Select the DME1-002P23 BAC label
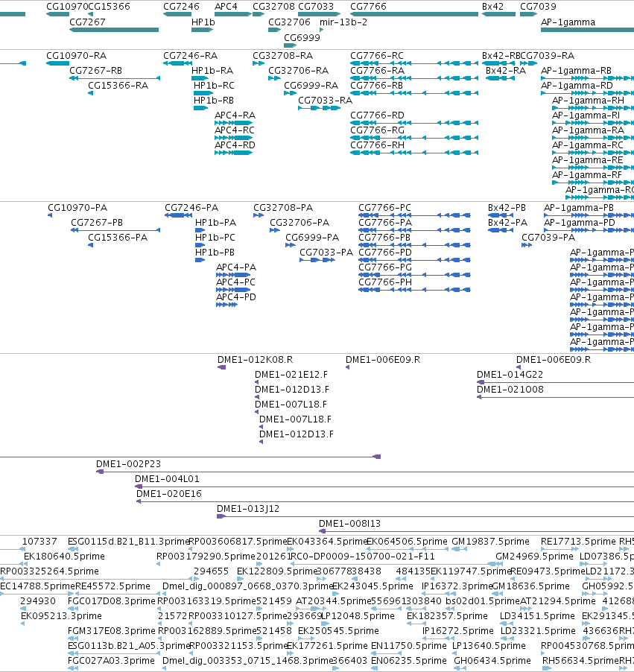Viewport: 634px width, 672px height. pos(129,464)
